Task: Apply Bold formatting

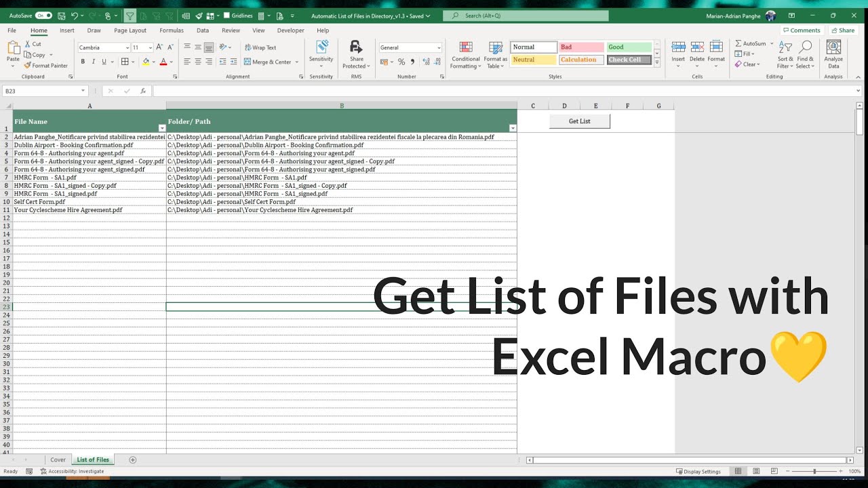Action: (x=83, y=62)
